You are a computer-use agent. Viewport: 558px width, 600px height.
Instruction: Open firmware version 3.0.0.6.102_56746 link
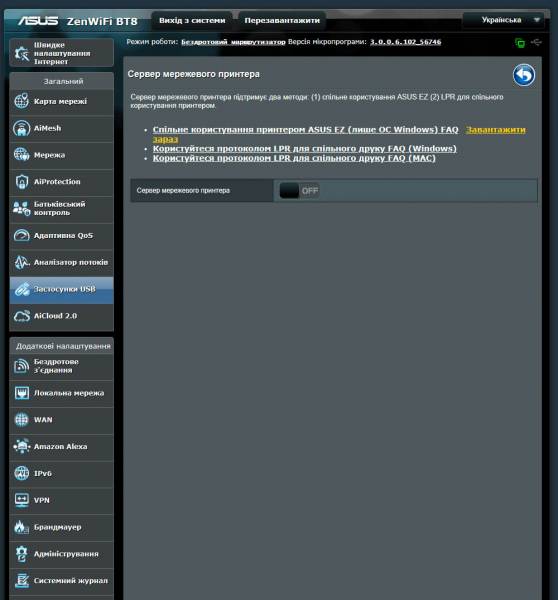click(405, 42)
